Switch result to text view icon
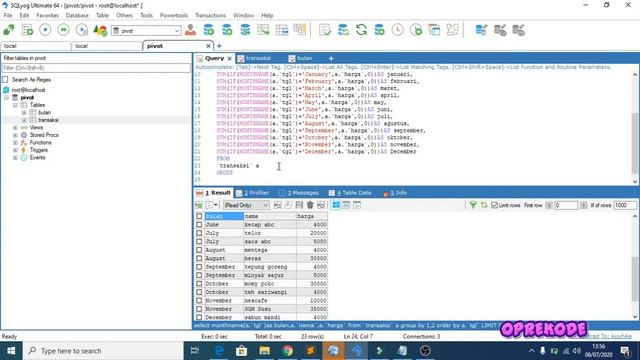 [x=357, y=205]
